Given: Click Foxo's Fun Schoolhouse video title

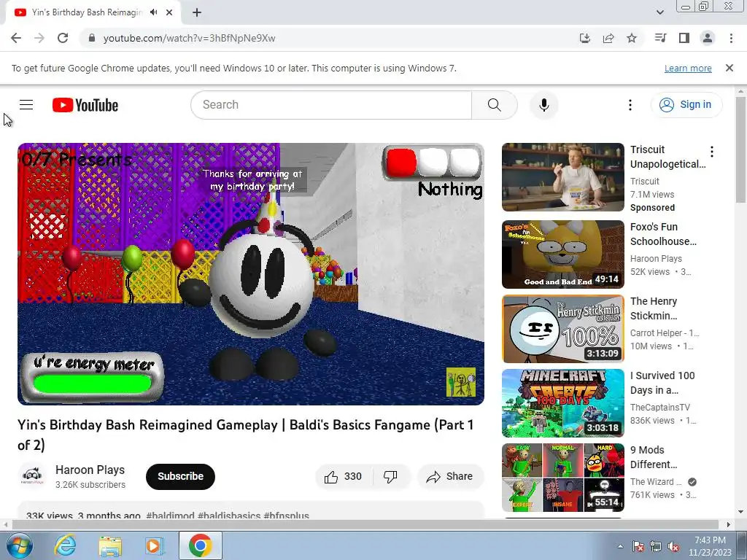Looking at the screenshot, I should pyautogui.click(x=663, y=234).
